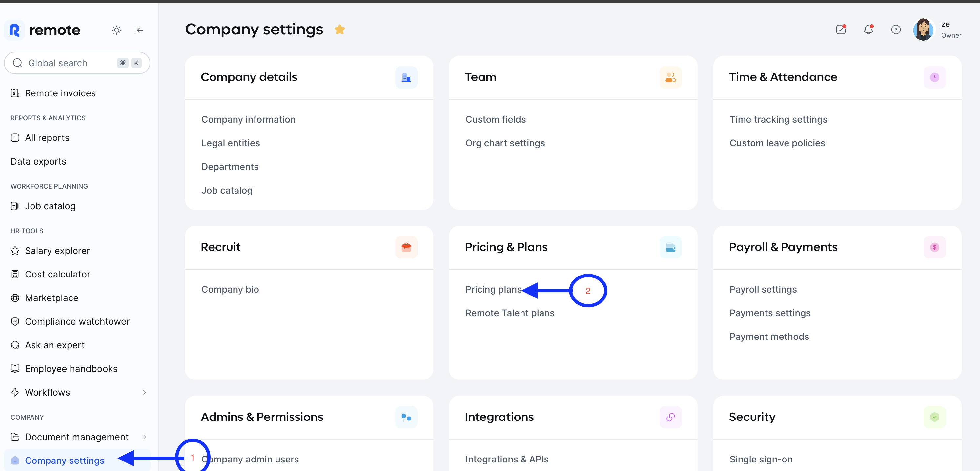Viewport: 980px width, 471px height.
Task: Open Payment methods link
Action: tap(769, 336)
